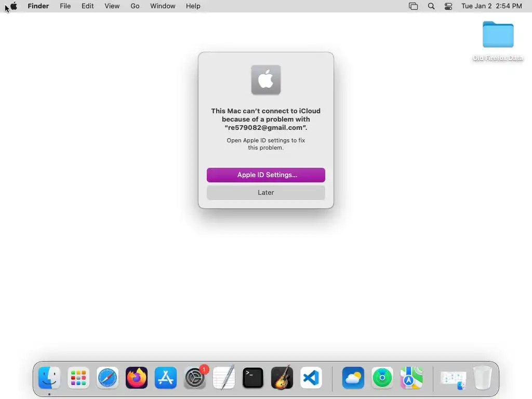The image size is (532, 399).
Task: Open the Edit menu
Action: (x=87, y=6)
